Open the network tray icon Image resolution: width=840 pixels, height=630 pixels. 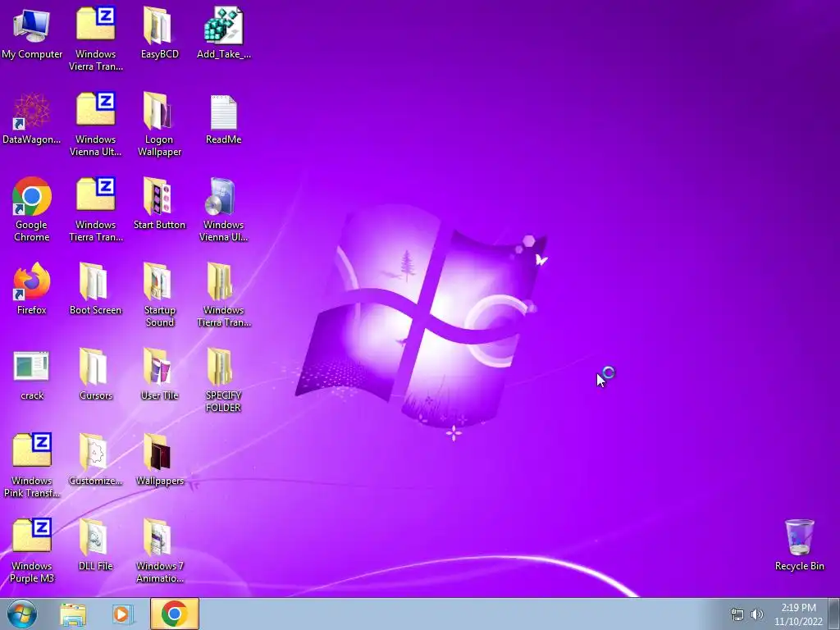737,614
